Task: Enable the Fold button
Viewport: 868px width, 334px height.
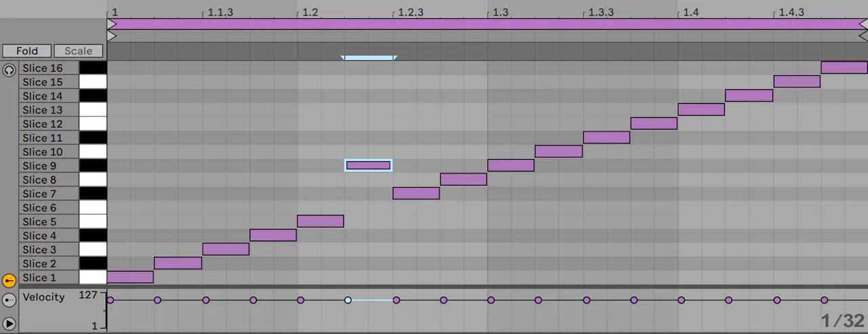Action: tap(27, 51)
